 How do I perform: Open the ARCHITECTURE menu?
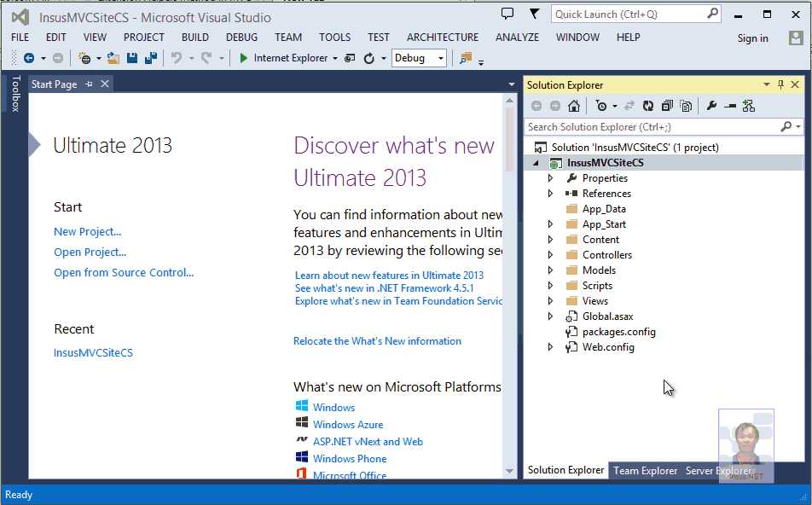[x=443, y=38]
